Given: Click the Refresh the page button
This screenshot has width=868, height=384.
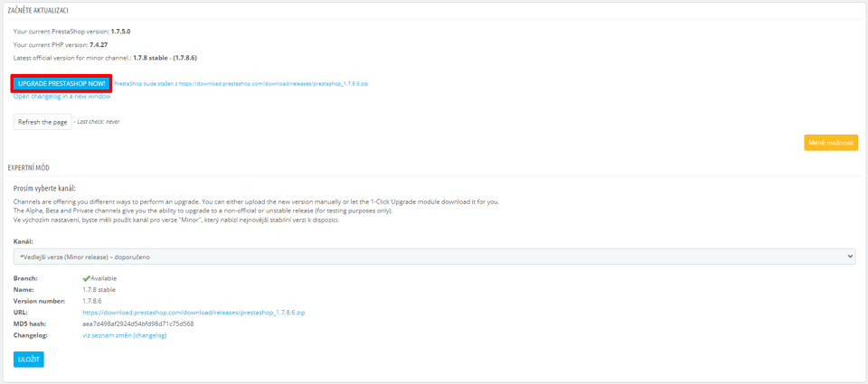Looking at the screenshot, I should [42, 122].
